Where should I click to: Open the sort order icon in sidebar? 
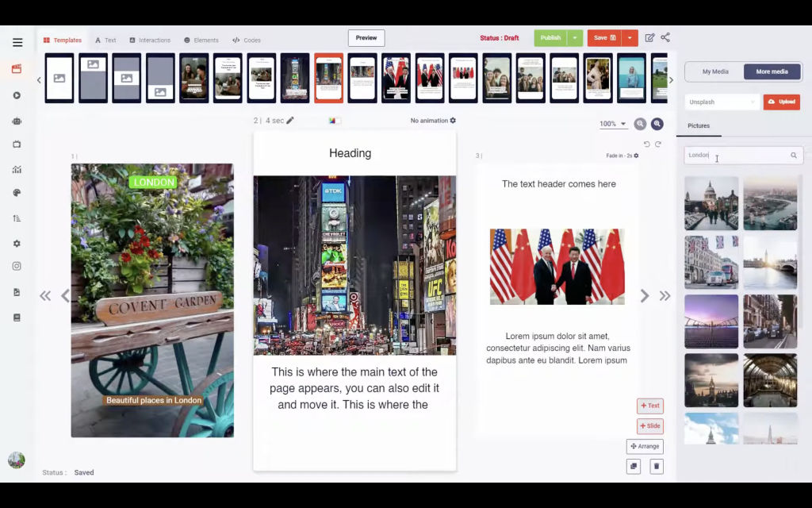point(17,218)
